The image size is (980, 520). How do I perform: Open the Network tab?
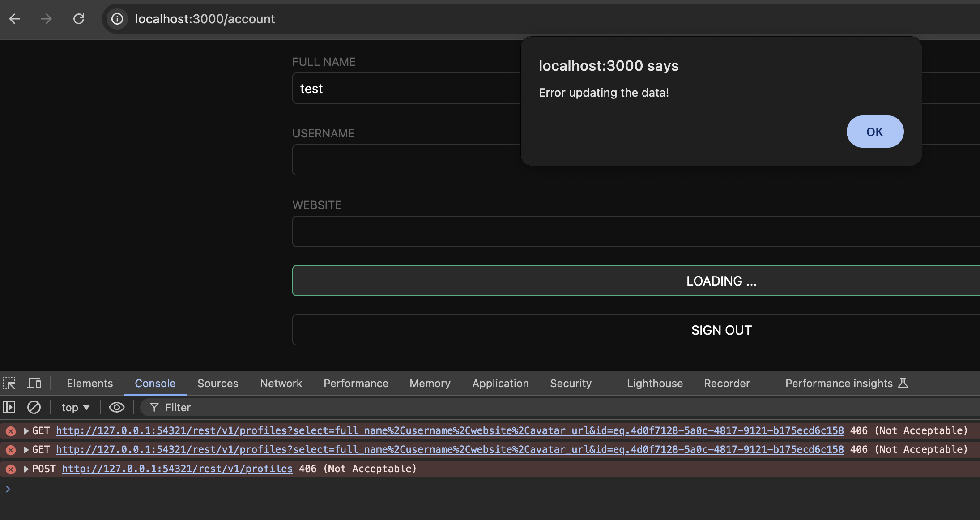point(281,383)
